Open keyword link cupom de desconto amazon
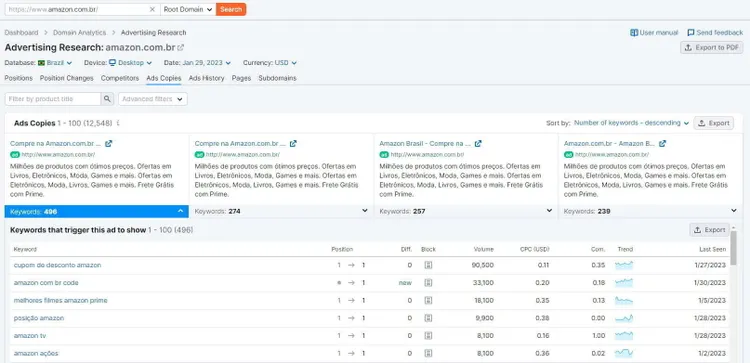750x363 pixels. (x=57, y=265)
